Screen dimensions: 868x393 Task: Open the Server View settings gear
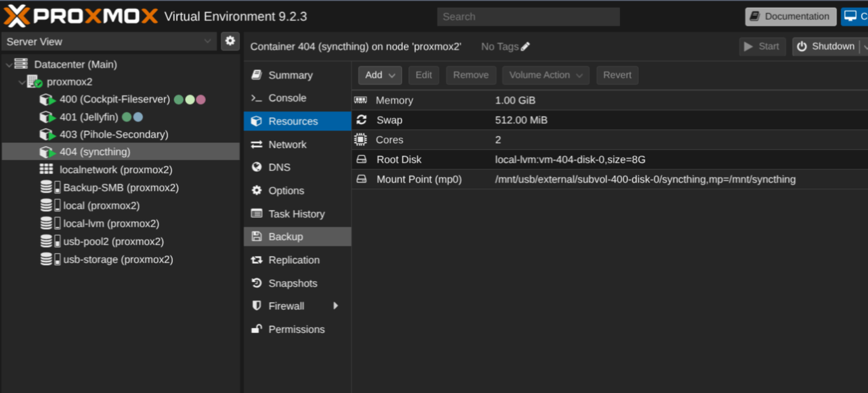click(230, 41)
